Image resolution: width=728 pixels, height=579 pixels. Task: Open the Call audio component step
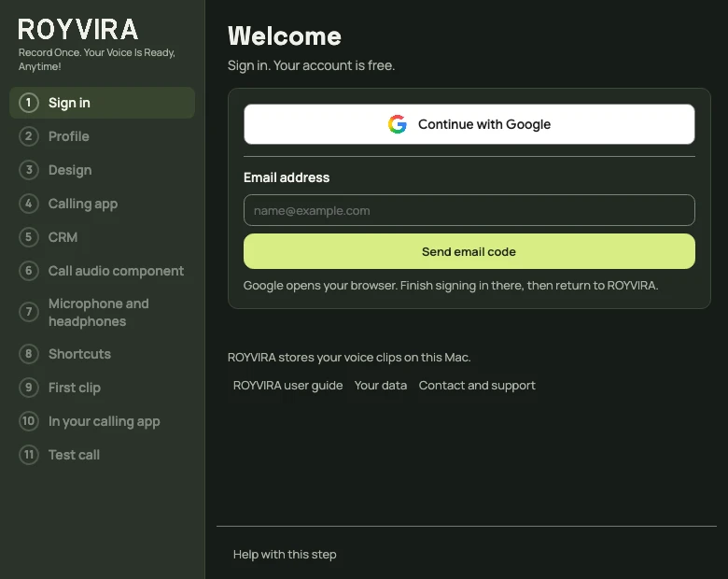(102, 271)
